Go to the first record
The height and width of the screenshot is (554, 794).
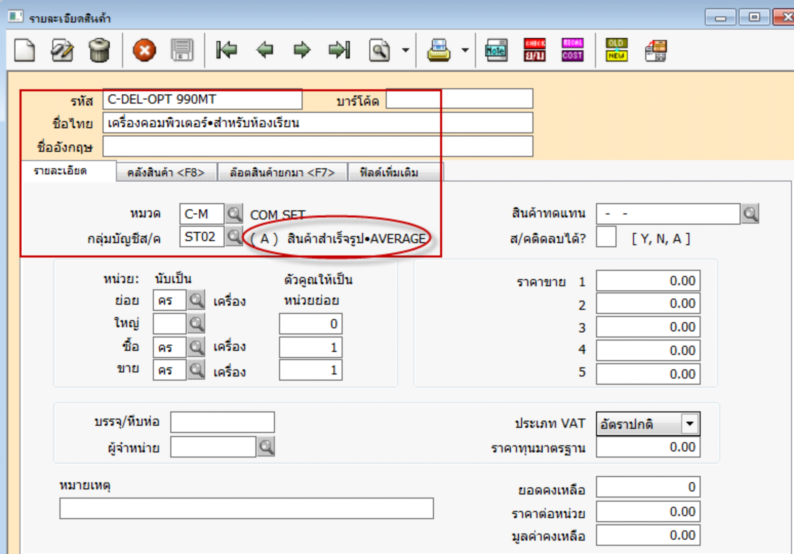[227, 49]
